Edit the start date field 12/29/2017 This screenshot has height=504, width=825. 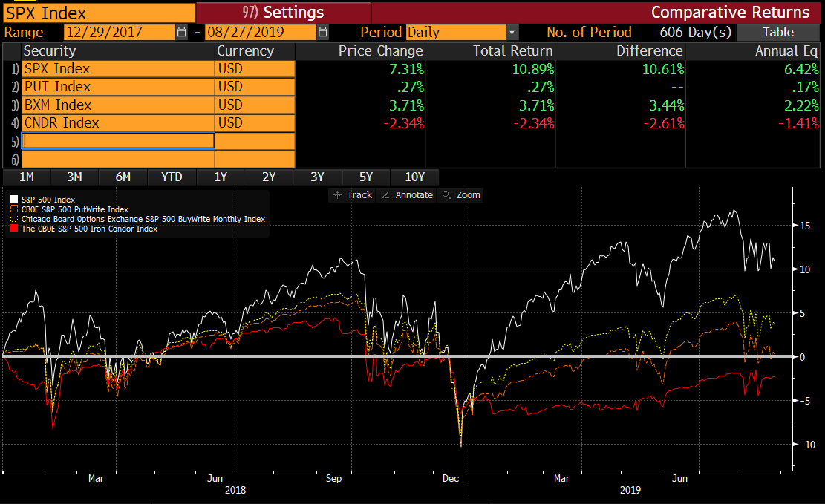119,33
